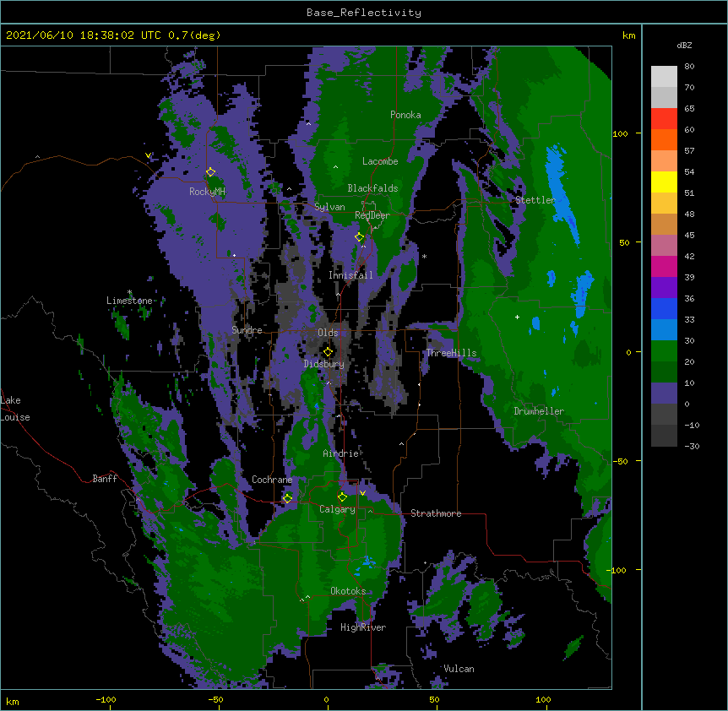This screenshot has height=711, width=728.
Task: Click the Vulcan label
Action: [x=459, y=669]
